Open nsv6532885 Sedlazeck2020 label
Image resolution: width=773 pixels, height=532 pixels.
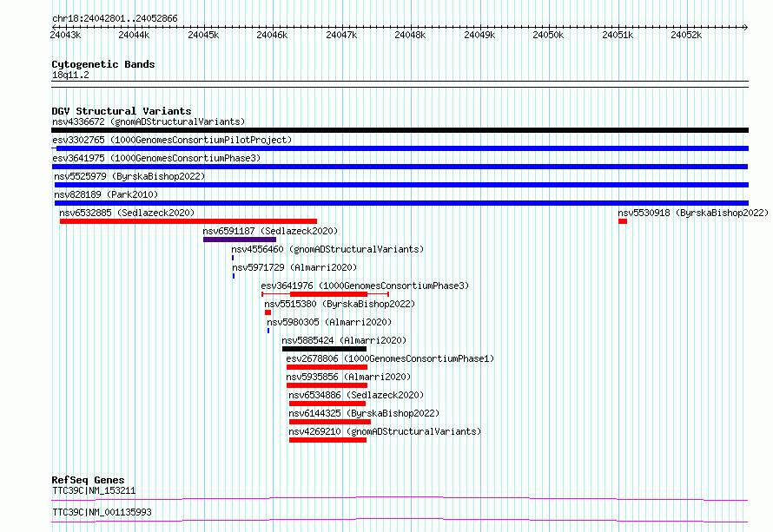click(x=127, y=213)
